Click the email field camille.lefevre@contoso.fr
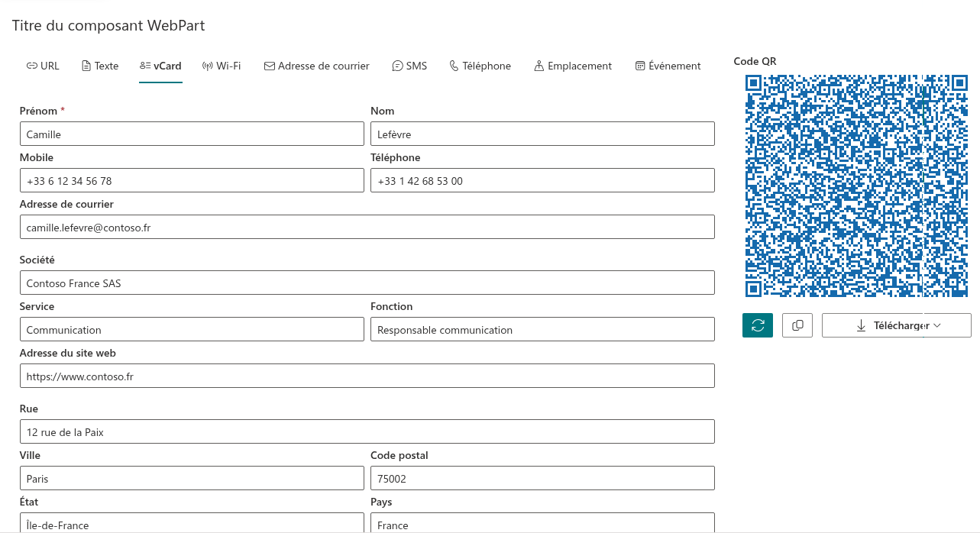 click(x=367, y=227)
